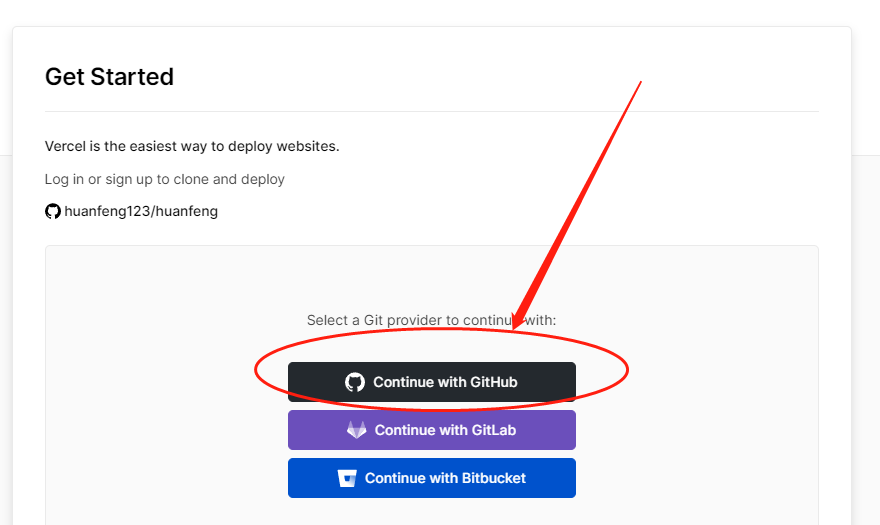Click the Get Started heading
This screenshot has height=525, width=880.
point(109,77)
